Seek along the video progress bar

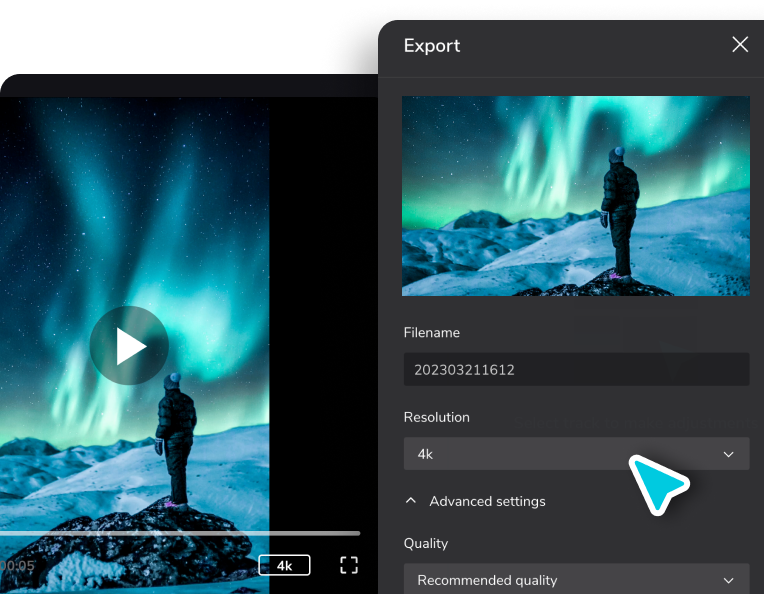pos(180,534)
